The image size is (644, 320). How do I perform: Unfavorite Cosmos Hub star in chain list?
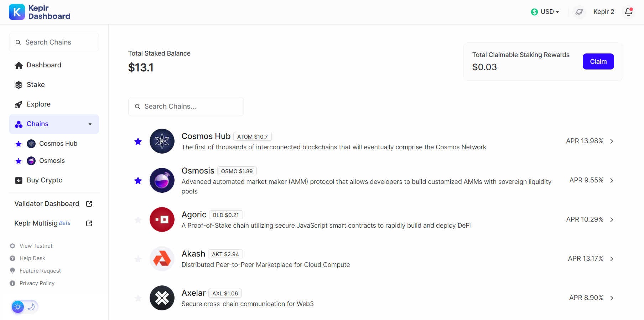[x=138, y=141]
